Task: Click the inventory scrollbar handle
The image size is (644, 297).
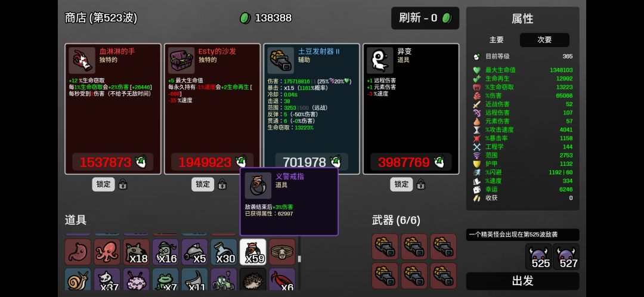Action: [299, 259]
